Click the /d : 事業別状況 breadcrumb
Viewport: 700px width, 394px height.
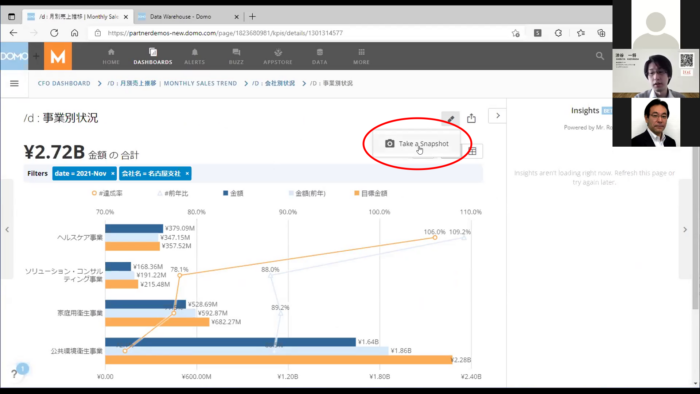(x=331, y=83)
